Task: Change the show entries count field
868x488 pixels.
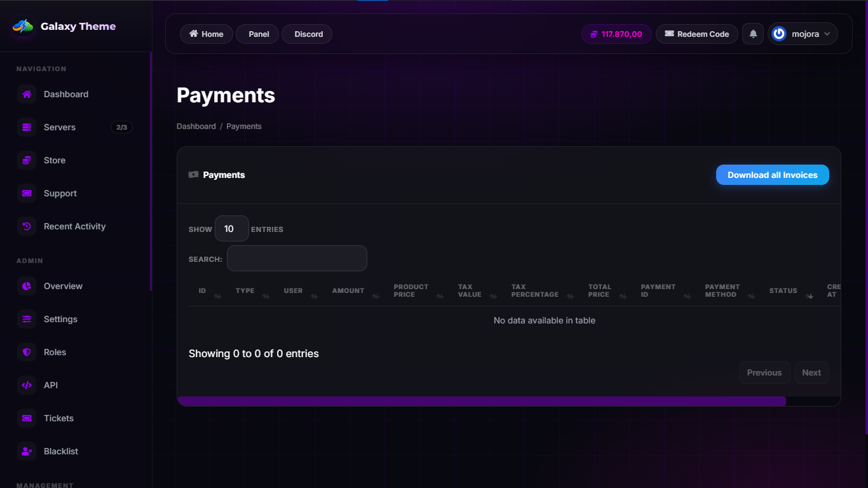Action: coord(231,229)
